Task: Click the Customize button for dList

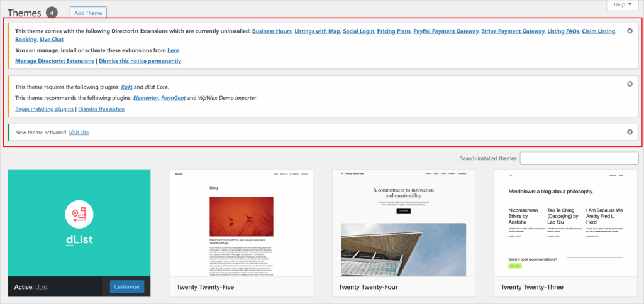Action: pyautogui.click(x=127, y=287)
